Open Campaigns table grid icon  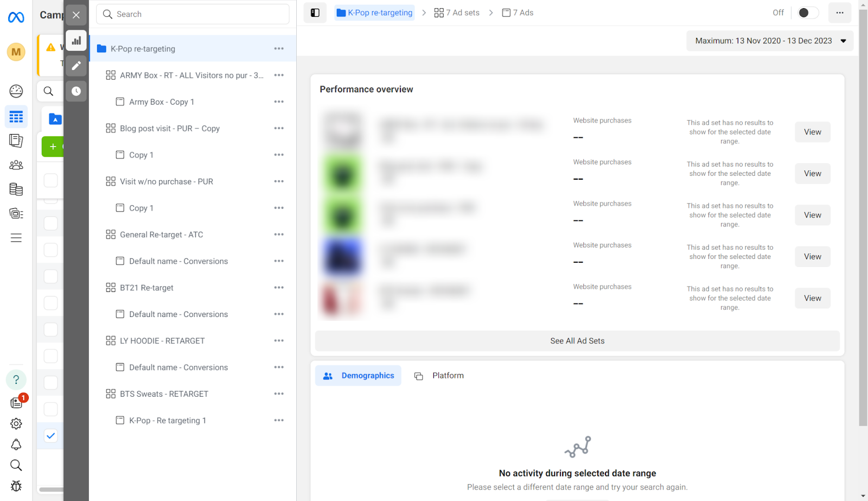[16, 117]
